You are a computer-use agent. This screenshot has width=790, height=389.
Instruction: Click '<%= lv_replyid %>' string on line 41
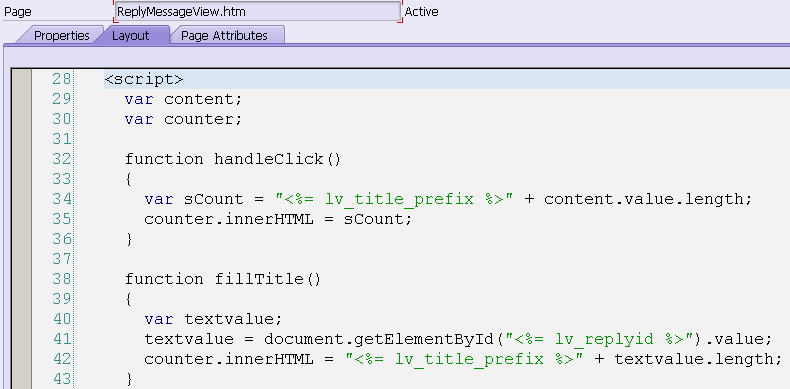[x=599, y=339]
